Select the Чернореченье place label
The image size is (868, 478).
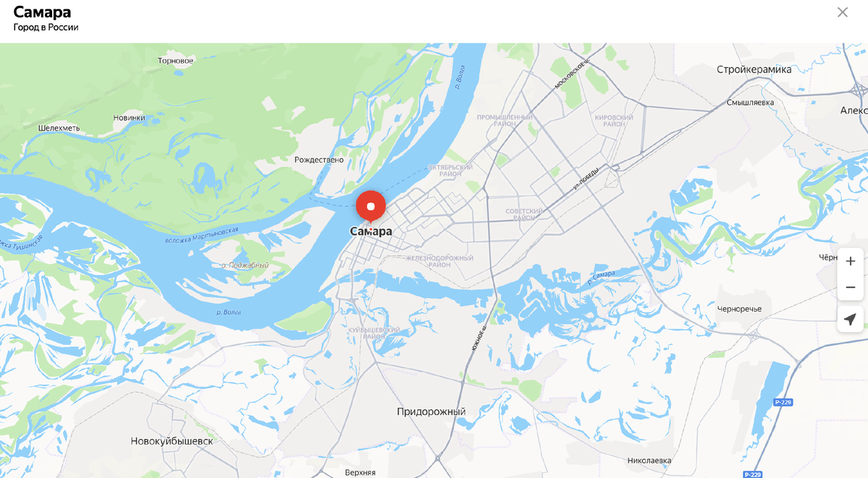tap(739, 309)
